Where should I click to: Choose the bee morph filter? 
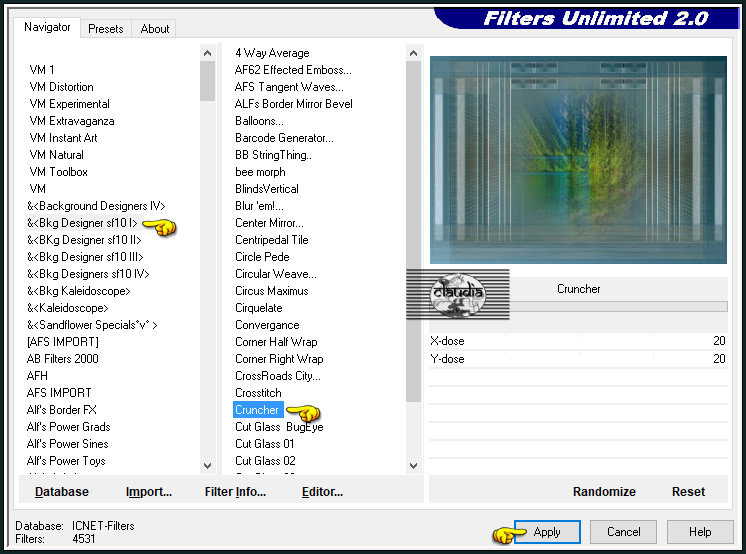(260, 172)
